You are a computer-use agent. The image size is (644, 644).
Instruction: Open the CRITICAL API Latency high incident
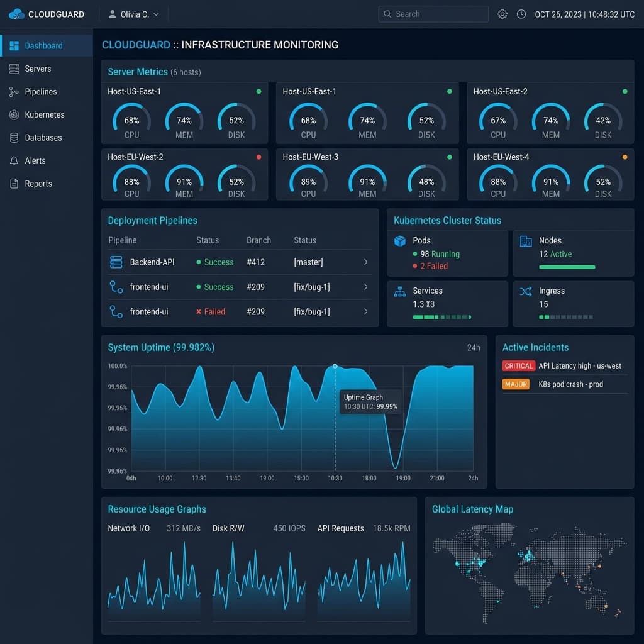[565, 366]
